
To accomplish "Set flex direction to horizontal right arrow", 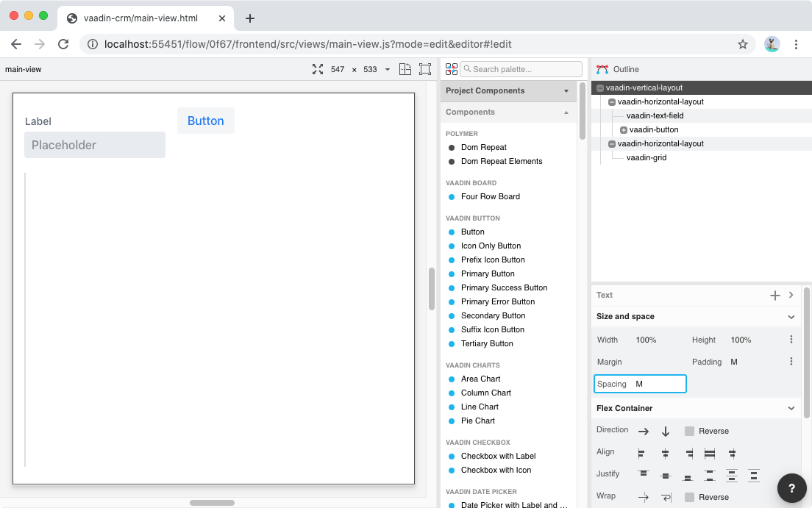I will coord(643,432).
